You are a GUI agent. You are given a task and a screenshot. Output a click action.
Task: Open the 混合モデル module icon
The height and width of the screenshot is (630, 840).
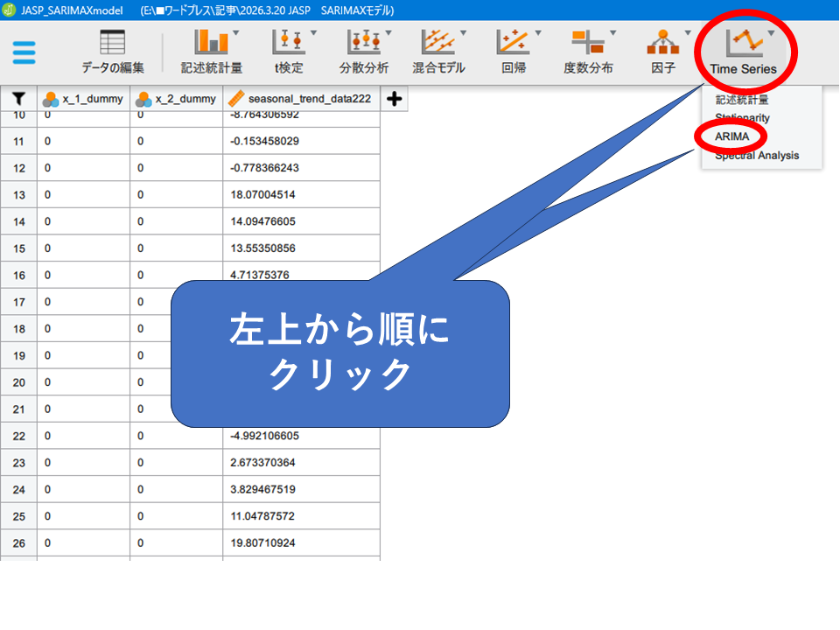(438, 51)
